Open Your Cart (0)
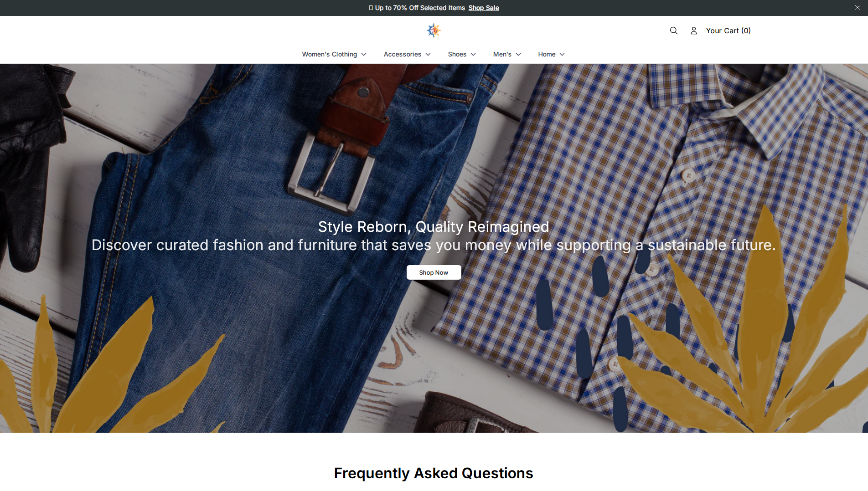Image resolution: width=868 pixels, height=491 pixels. pos(728,31)
